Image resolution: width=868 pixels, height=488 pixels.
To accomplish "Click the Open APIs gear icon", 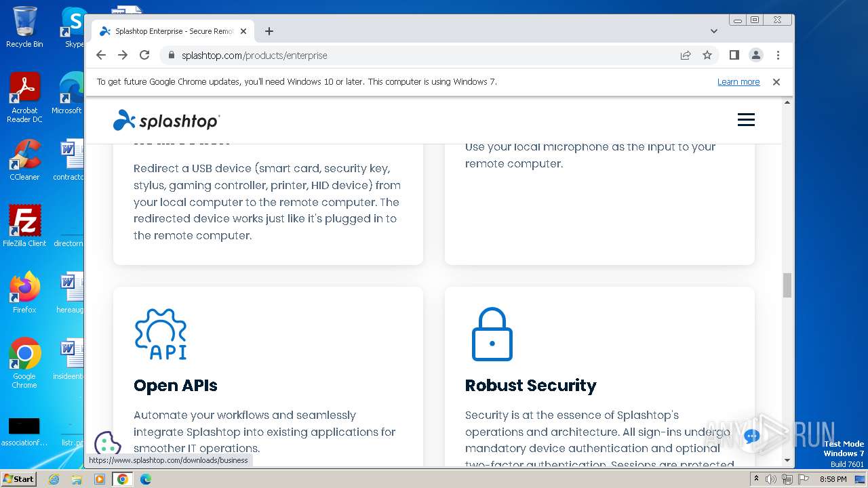I will click(x=161, y=334).
